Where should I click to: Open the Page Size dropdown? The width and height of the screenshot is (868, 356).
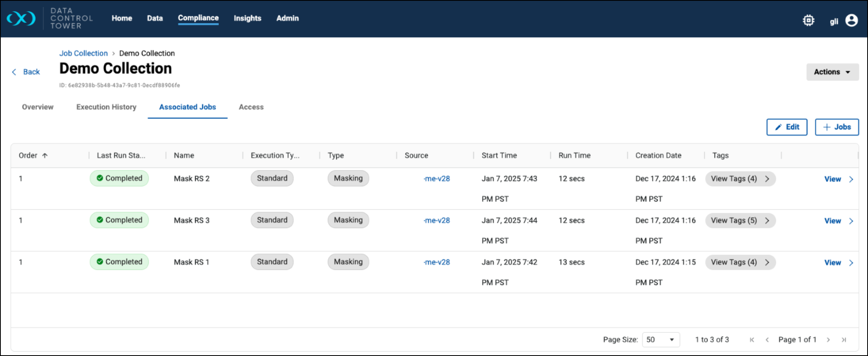pyautogui.click(x=661, y=340)
